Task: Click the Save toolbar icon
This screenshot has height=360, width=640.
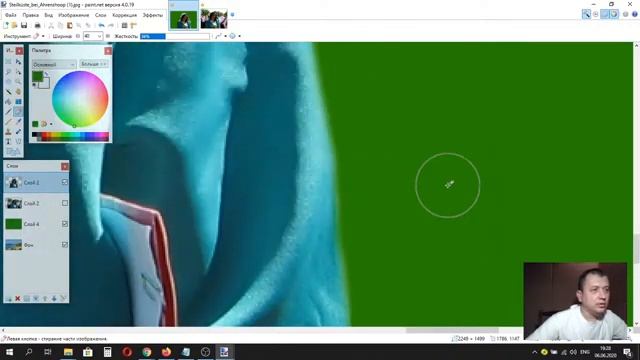Action: [24, 25]
